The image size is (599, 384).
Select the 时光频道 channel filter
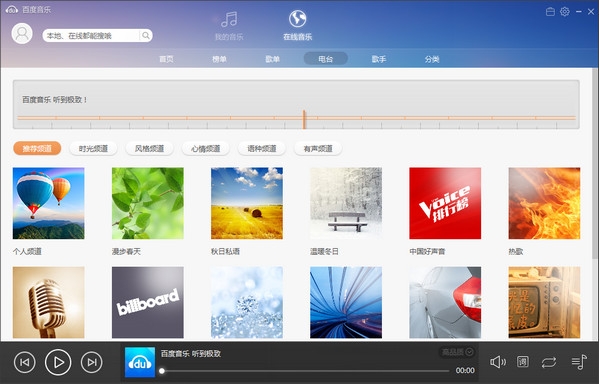click(x=93, y=148)
